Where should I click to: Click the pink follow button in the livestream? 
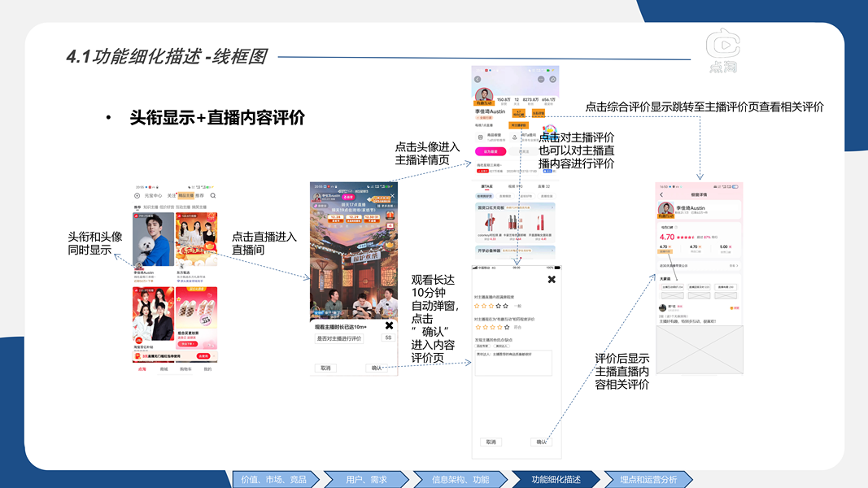(x=347, y=197)
